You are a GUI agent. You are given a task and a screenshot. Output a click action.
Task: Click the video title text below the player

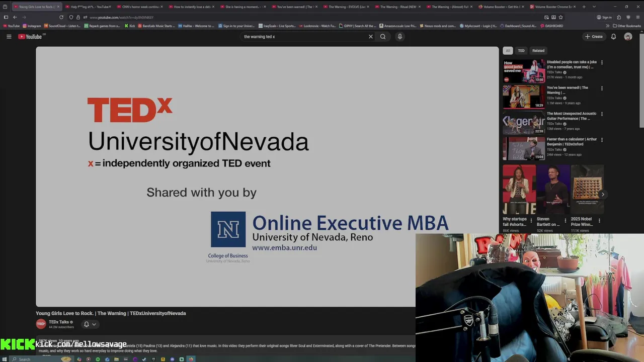click(111, 313)
